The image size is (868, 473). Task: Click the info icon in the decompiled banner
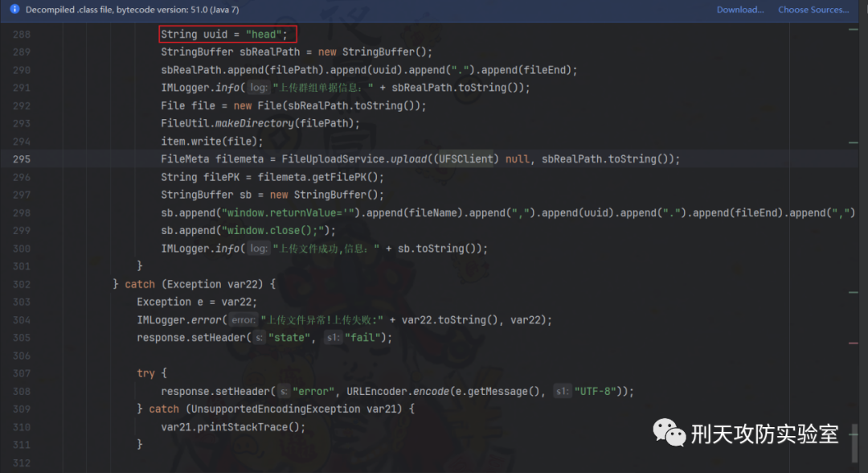(x=14, y=9)
